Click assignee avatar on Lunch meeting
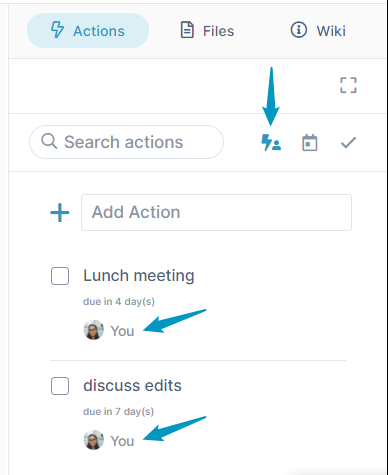Viewport: 388px width, 475px height. coord(93,330)
